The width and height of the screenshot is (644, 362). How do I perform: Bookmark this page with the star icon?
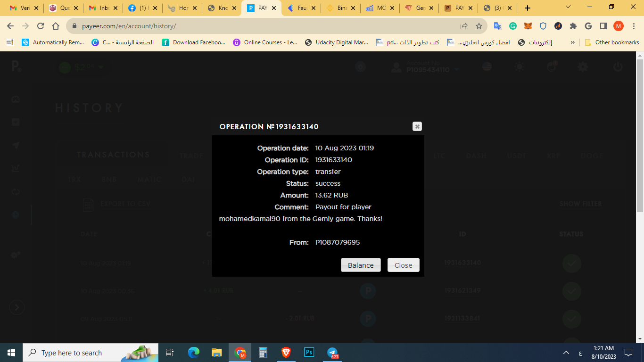coord(479,26)
